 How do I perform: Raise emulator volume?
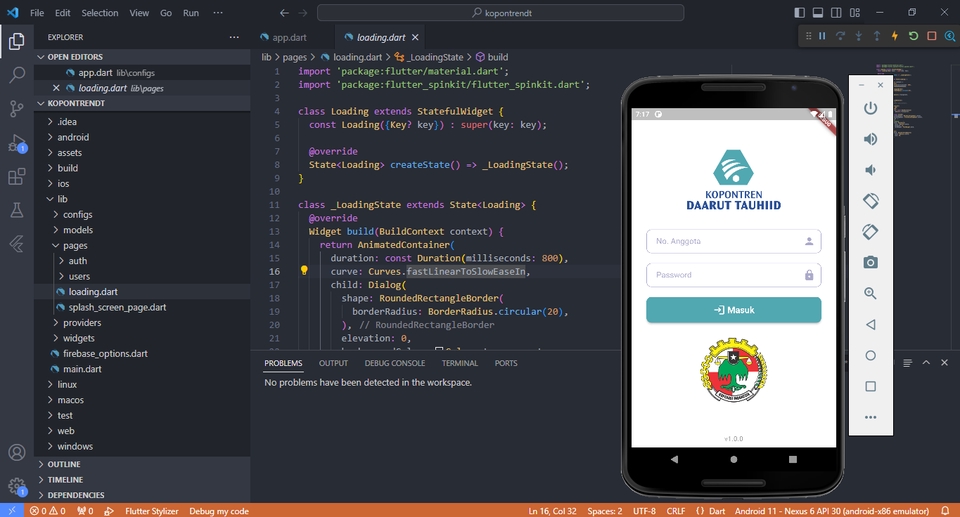point(870,139)
